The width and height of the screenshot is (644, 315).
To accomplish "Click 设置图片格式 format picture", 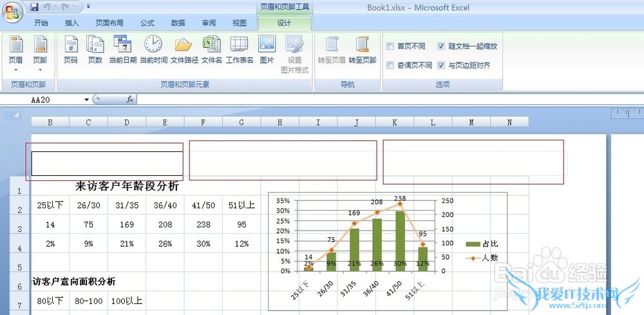I will point(294,54).
